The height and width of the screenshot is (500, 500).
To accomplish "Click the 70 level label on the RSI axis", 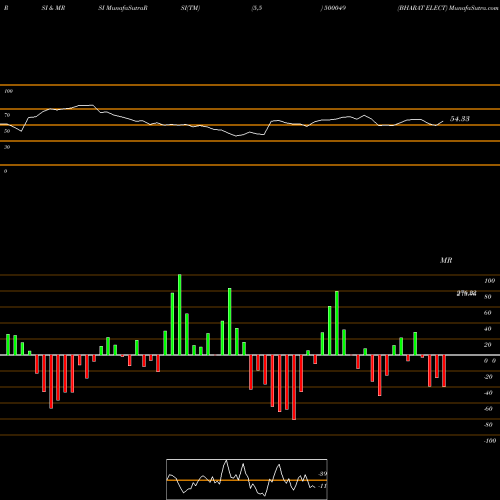I will pyautogui.click(x=7, y=115).
